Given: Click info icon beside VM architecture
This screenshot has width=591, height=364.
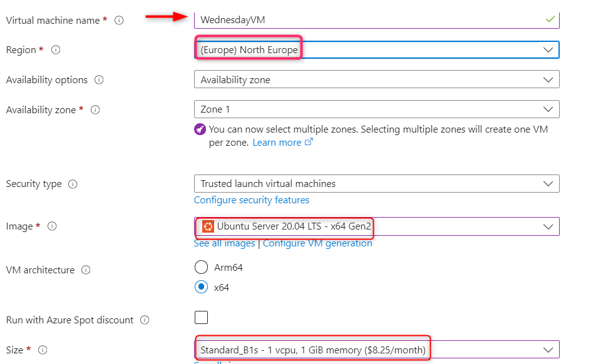Looking at the screenshot, I should coord(86,270).
